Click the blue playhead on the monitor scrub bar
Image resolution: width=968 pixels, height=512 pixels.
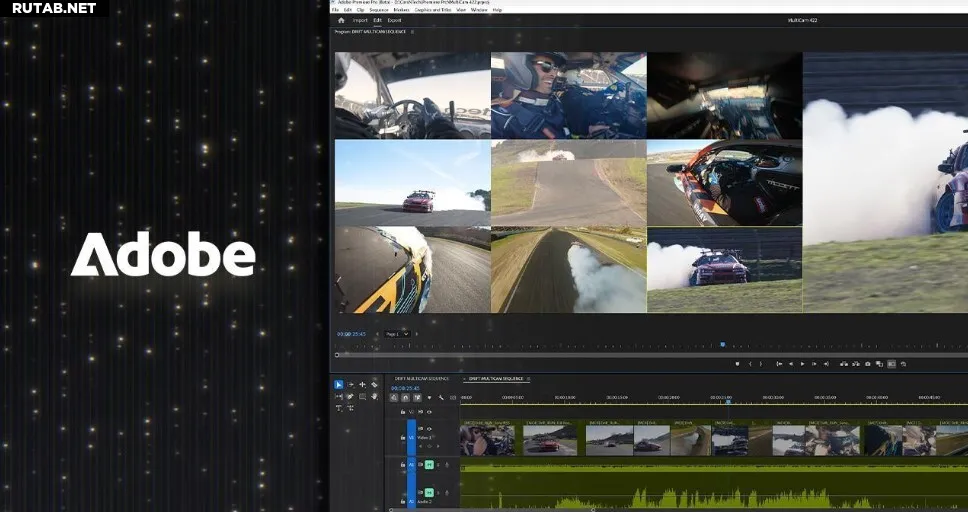pos(722,345)
